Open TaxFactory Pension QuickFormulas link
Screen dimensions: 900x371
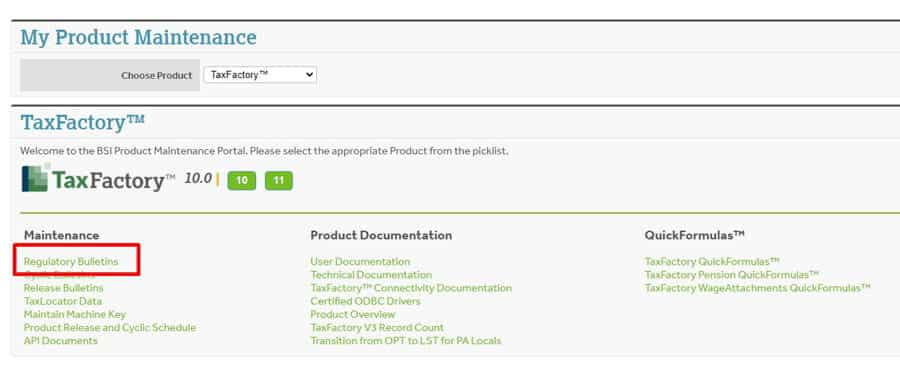coord(732,275)
